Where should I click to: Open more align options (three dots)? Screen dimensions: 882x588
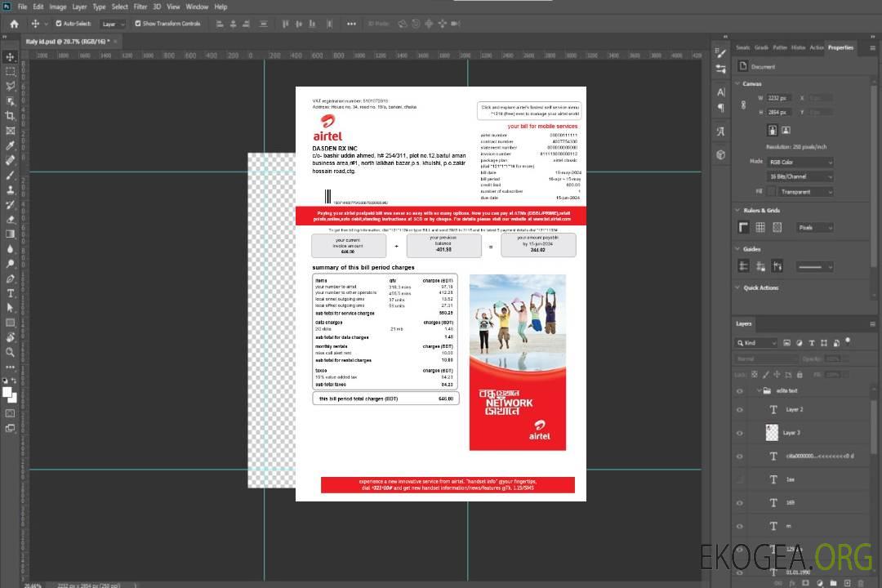pyautogui.click(x=351, y=24)
